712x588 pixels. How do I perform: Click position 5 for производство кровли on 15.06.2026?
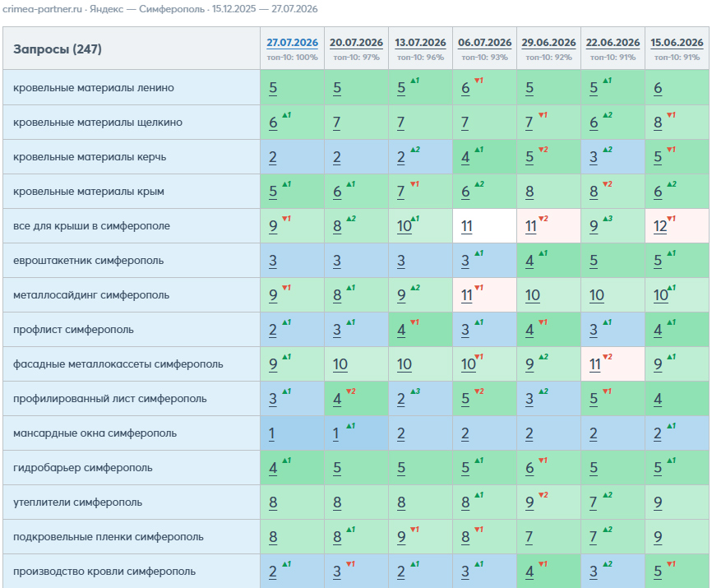click(658, 572)
